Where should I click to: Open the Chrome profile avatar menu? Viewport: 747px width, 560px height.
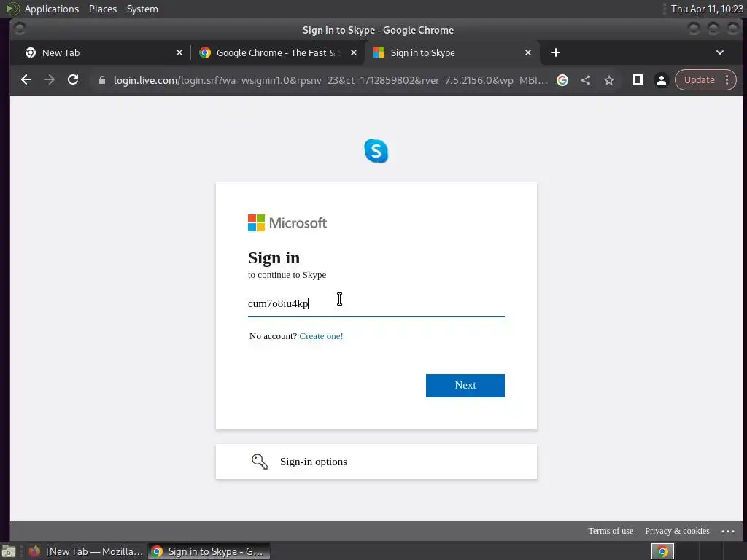[x=661, y=80]
